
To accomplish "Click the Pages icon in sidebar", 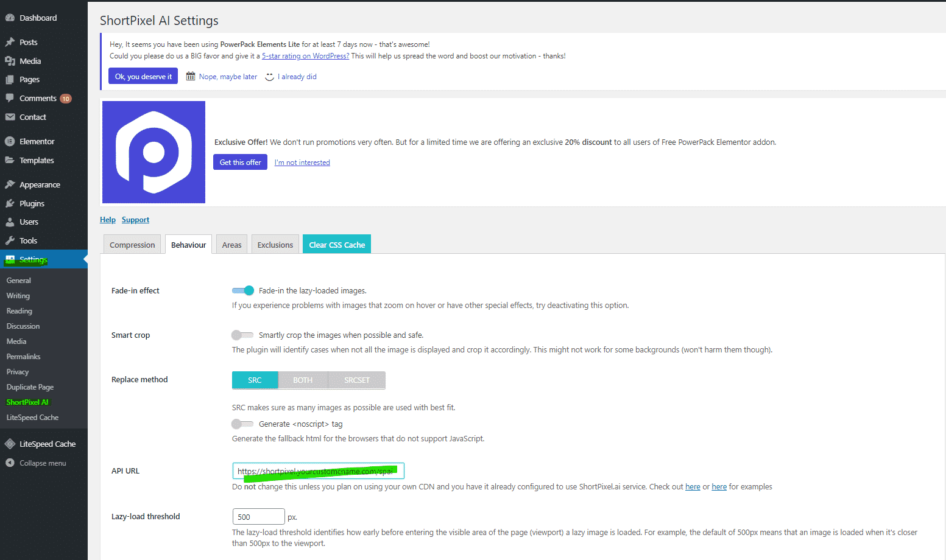I will pos(10,79).
